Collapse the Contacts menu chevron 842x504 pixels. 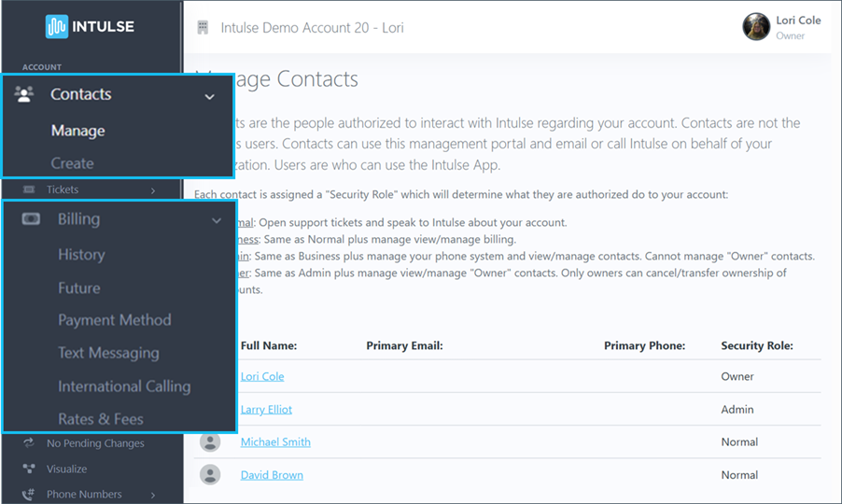[209, 96]
